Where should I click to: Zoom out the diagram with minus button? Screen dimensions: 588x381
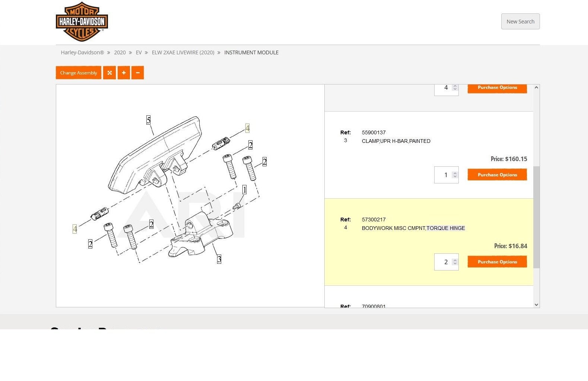[x=138, y=73]
